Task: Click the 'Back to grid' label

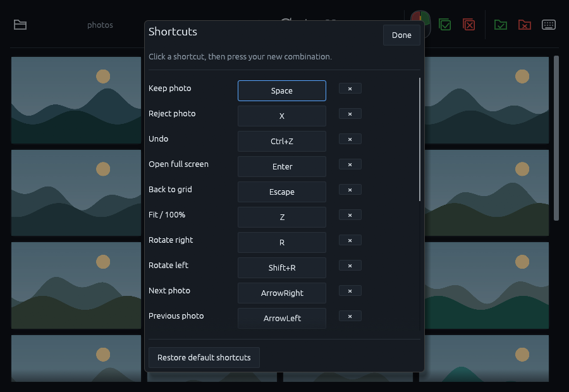Action: pyautogui.click(x=170, y=190)
